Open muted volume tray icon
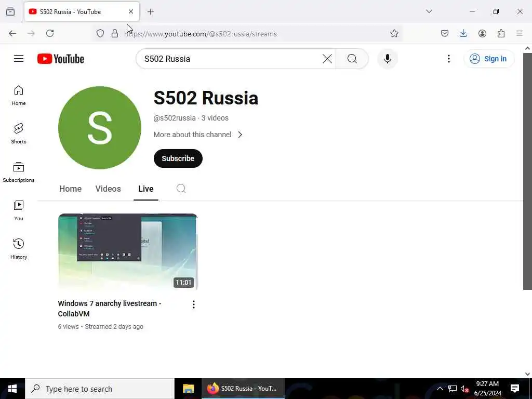The image size is (532, 399). pos(464,389)
